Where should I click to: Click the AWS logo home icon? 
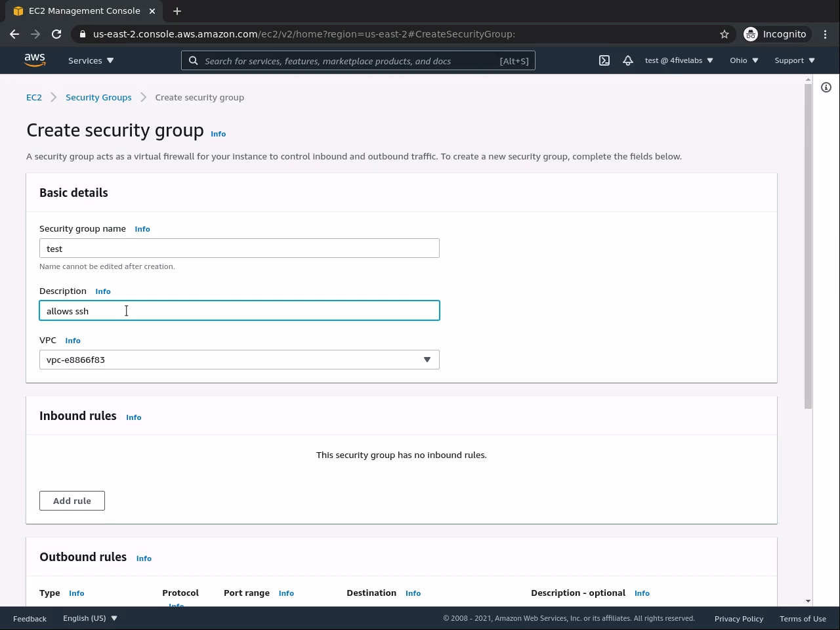35,60
